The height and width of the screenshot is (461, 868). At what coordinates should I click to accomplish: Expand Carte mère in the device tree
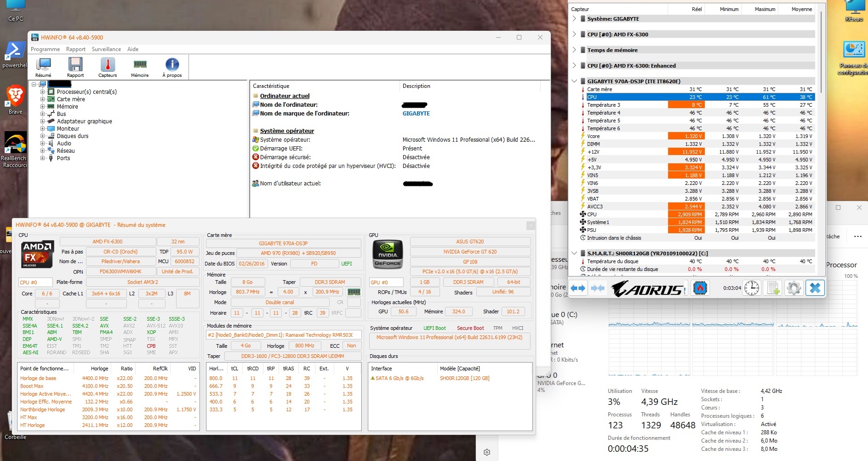(43, 99)
